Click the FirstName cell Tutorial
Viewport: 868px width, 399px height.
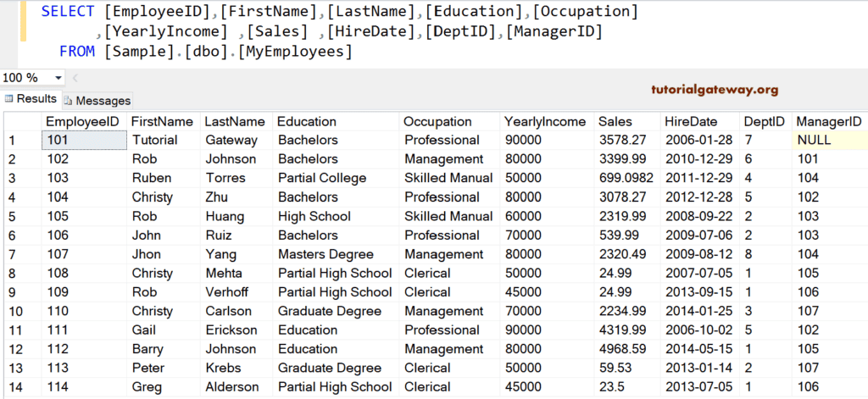[x=164, y=140]
